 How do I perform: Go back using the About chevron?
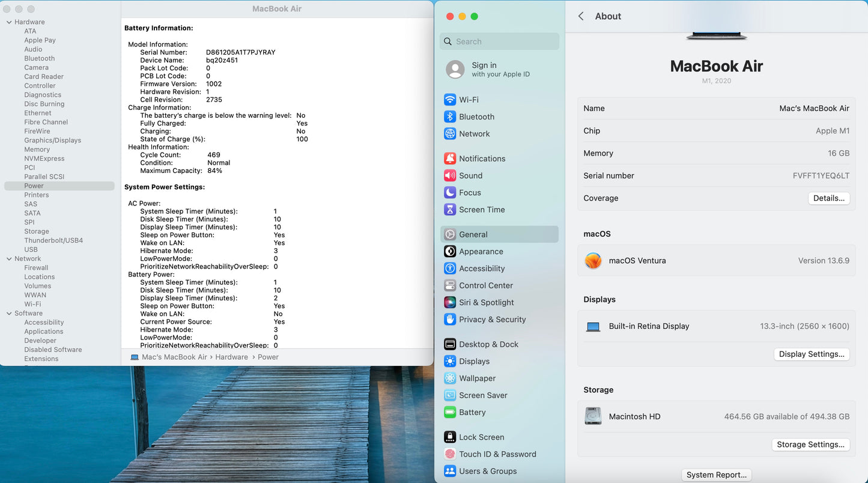pos(581,16)
